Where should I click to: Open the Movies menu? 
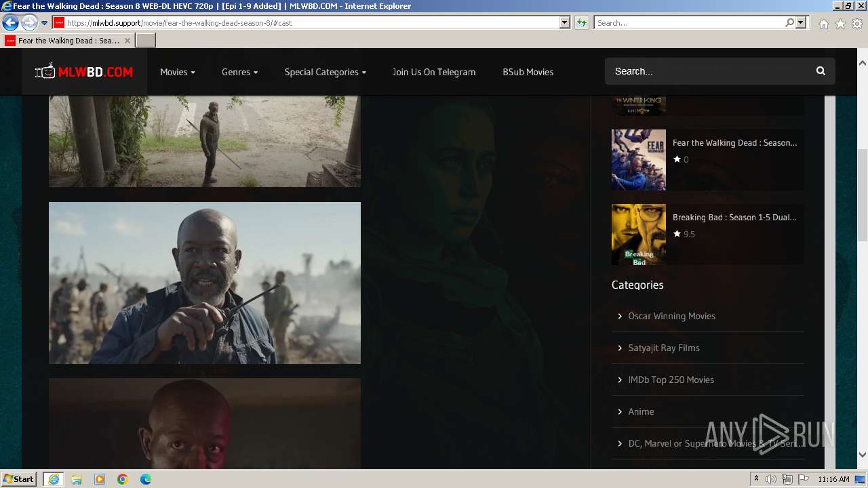point(178,72)
